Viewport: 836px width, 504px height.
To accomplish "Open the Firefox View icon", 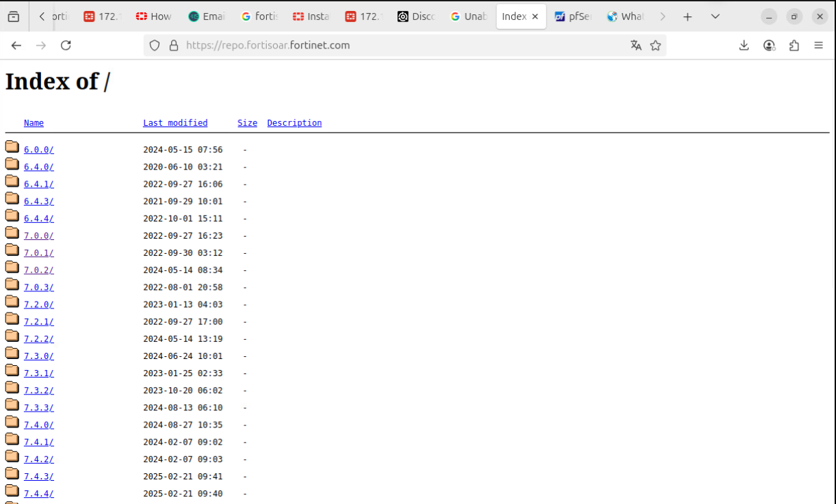I will (x=14, y=16).
